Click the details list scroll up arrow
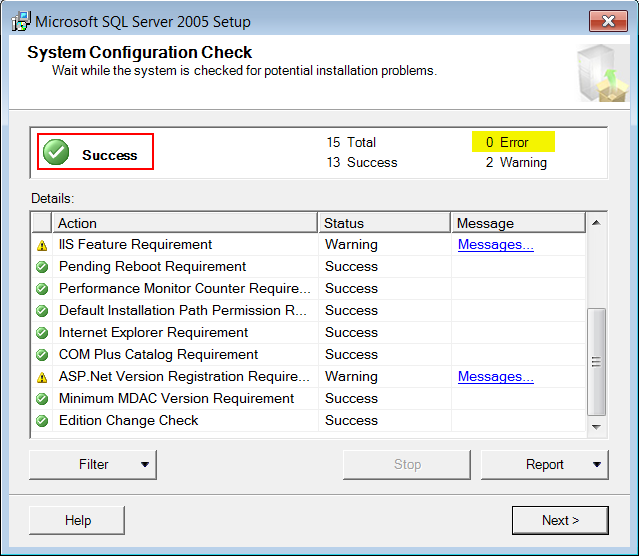This screenshot has height=556, width=639. click(x=597, y=223)
